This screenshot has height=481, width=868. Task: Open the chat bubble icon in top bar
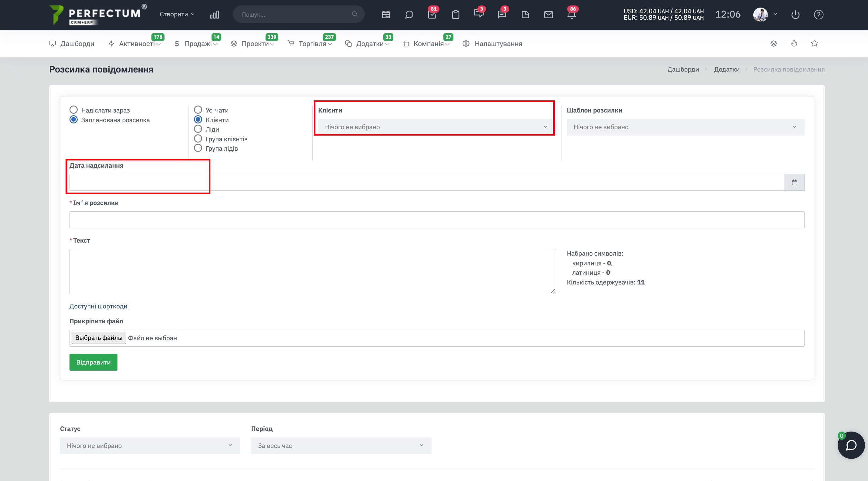[409, 15]
